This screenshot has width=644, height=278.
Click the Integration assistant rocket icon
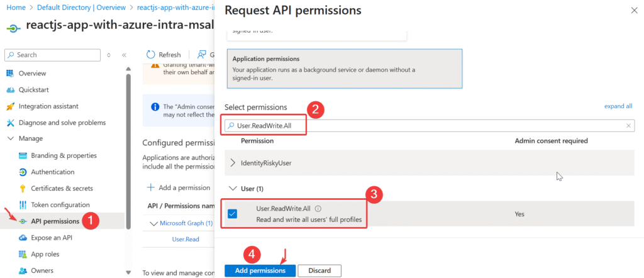click(x=10, y=106)
